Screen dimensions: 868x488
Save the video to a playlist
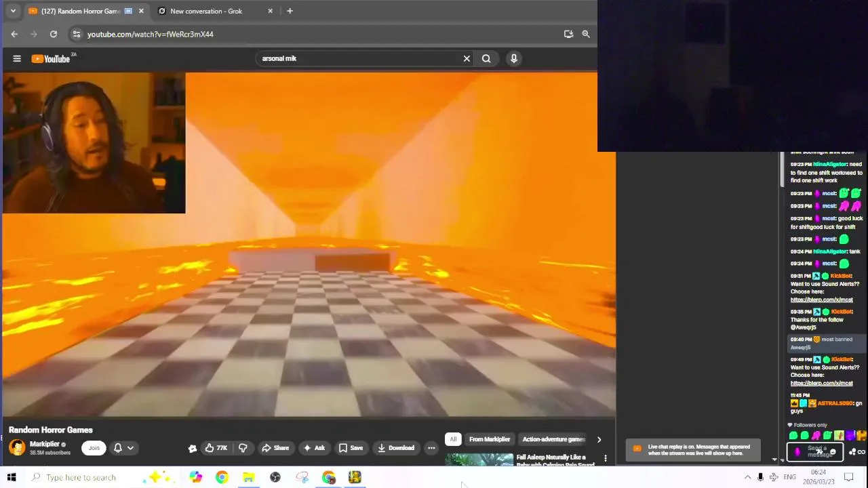click(351, 447)
